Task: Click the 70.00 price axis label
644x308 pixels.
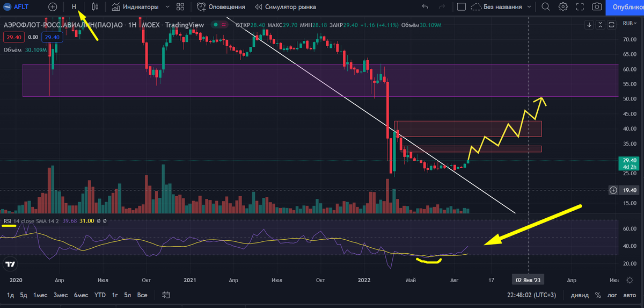Action: pos(629,40)
